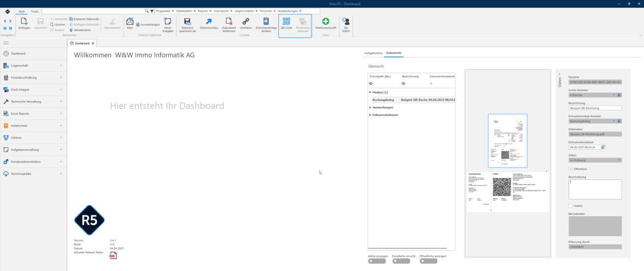Open Anteilschein in the sidebar
644x271 pixels.
[34, 126]
